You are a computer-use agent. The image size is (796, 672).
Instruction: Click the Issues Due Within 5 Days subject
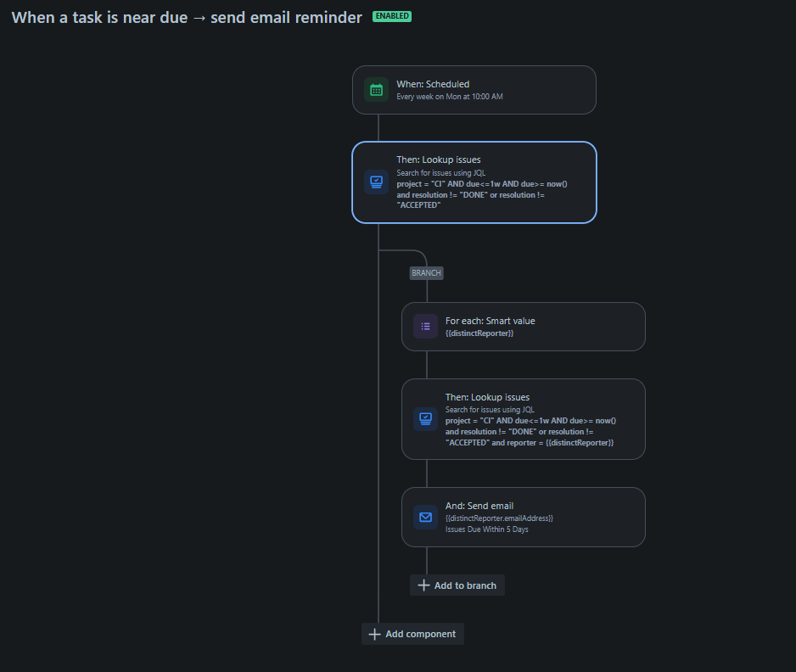pyautogui.click(x=487, y=529)
